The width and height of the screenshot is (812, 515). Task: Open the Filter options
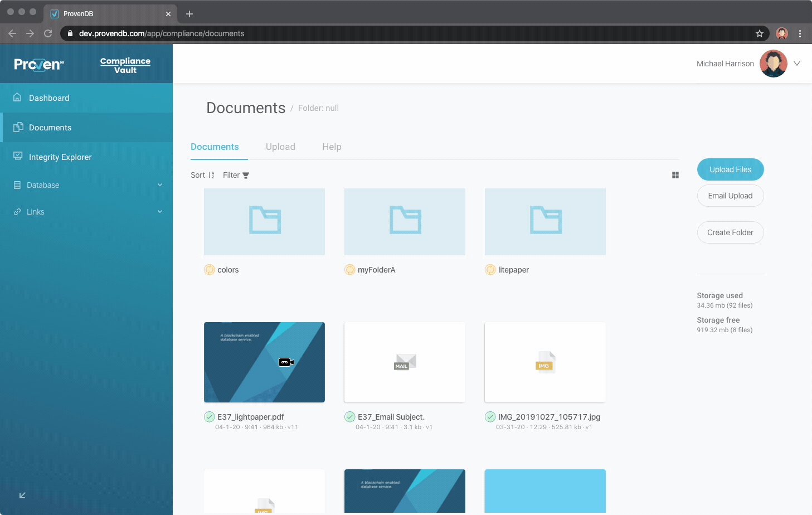click(x=236, y=175)
